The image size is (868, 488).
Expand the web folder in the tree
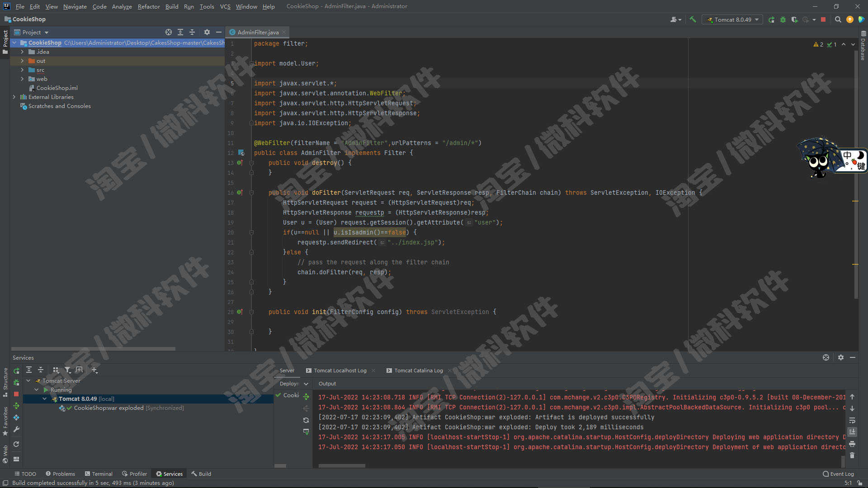[x=22, y=79]
